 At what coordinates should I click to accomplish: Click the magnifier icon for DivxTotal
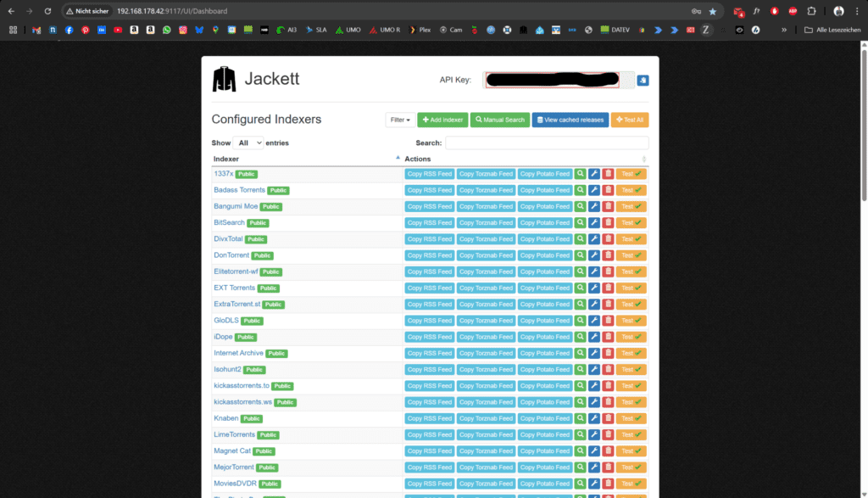click(x=580, y=239)
